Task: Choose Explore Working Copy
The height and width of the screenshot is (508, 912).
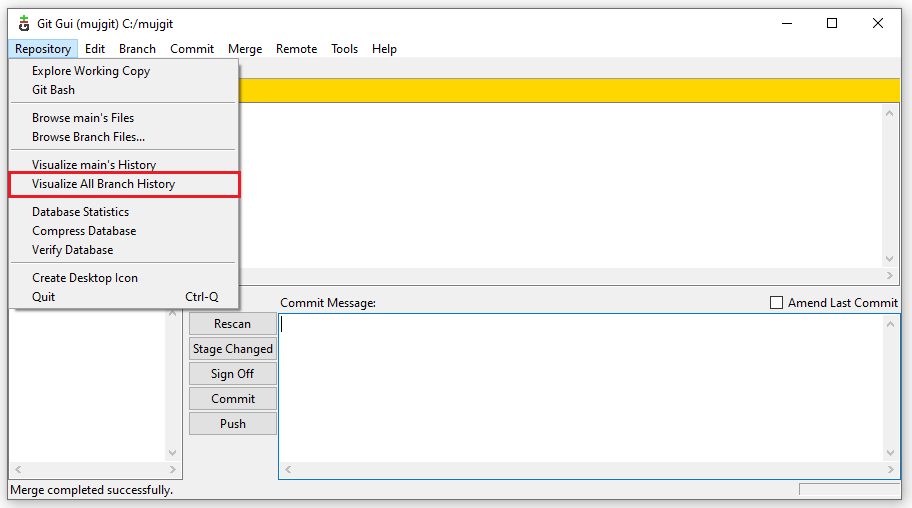Action: (x=123, y=71)
